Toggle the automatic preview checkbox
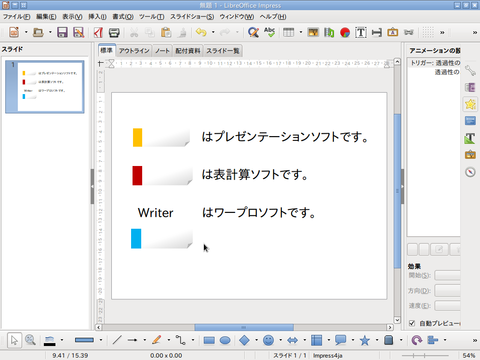 click(412, 323)
